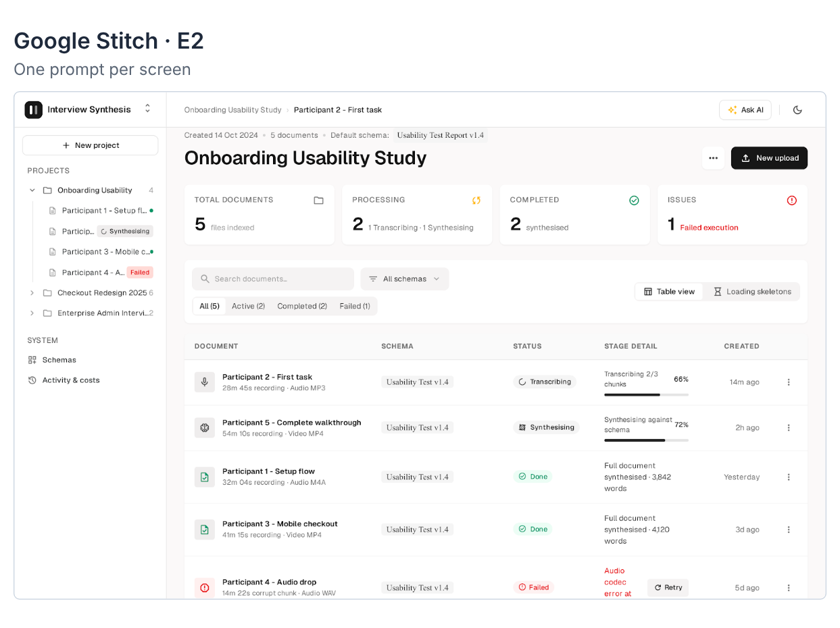Go to Onboarding Usability Study breadcrumb
Image resolution: width=840 pixels, height=628 pixels.
coord(232,110)
